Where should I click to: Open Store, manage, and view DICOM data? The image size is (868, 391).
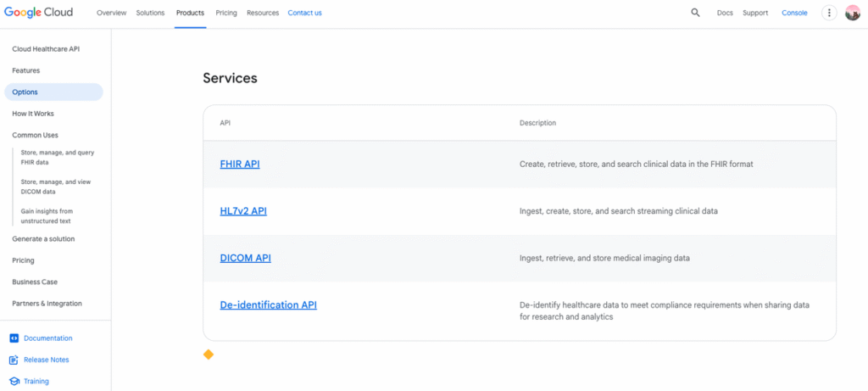coord(56,187)
